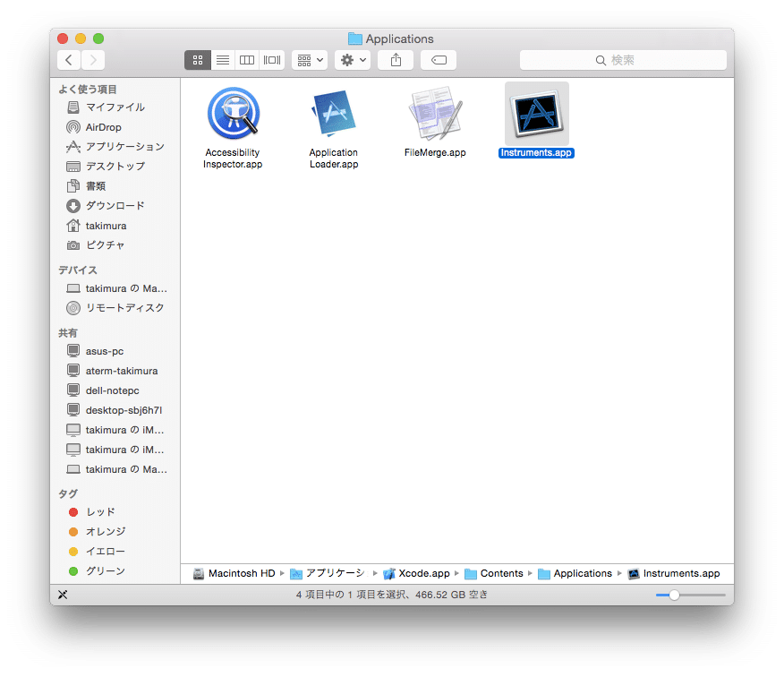784x677 pixels.
Task: Click the アプリケーシ folder in the path bar
Action: [328, 573]
